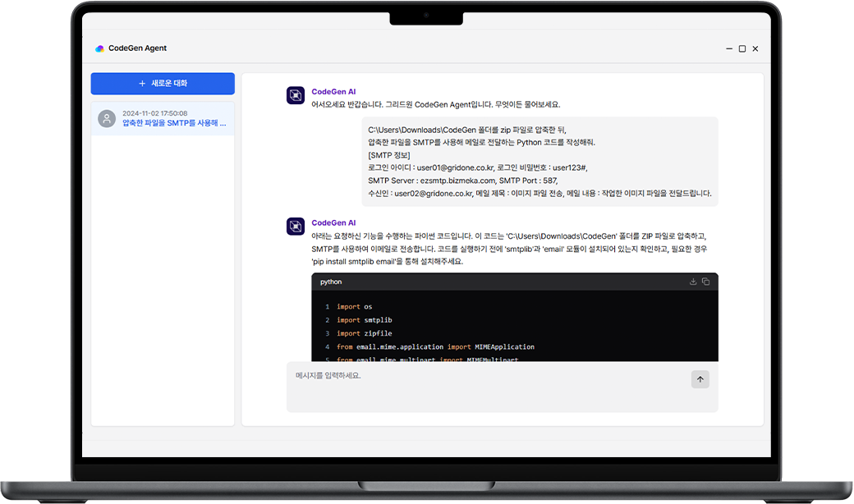
Task: Focus the 메시지를 입력하세요 message input
Action: click(x=503, y=387)
